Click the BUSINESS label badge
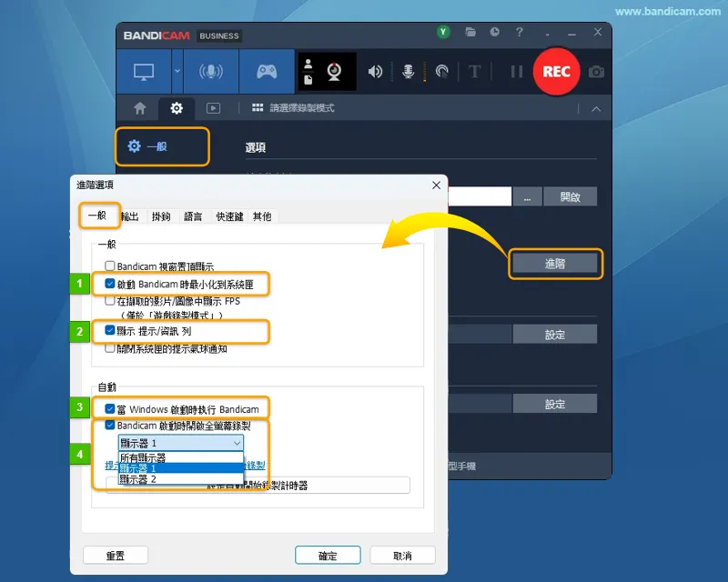728x582 pixels. tap(219, 35)
